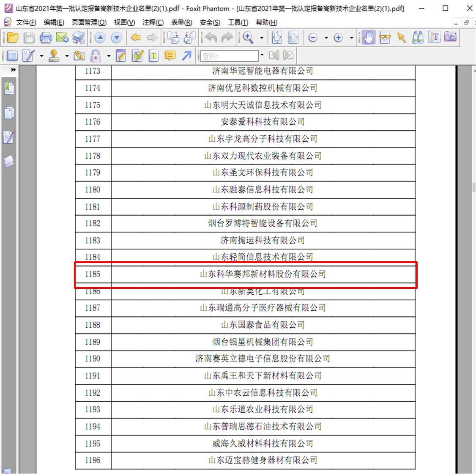Open the binoculars search tool
Image resolution: width=476 pixels, height=474 pixels.
[418, 38]
